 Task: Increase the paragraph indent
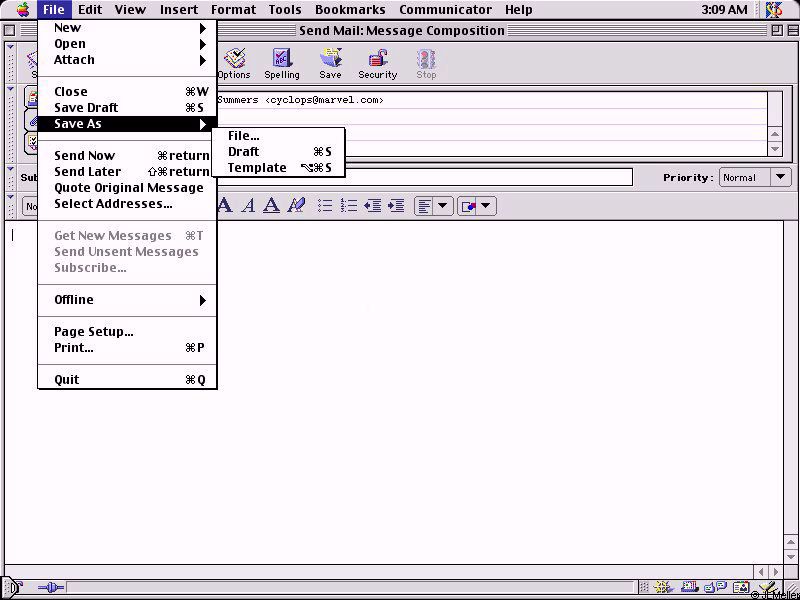click(396, 206)
